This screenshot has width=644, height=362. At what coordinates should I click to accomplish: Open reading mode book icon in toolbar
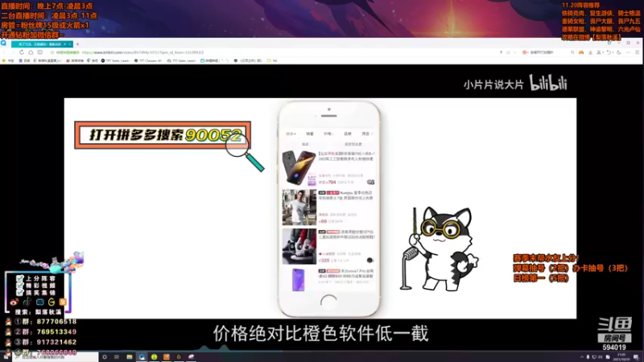(39, 52)
